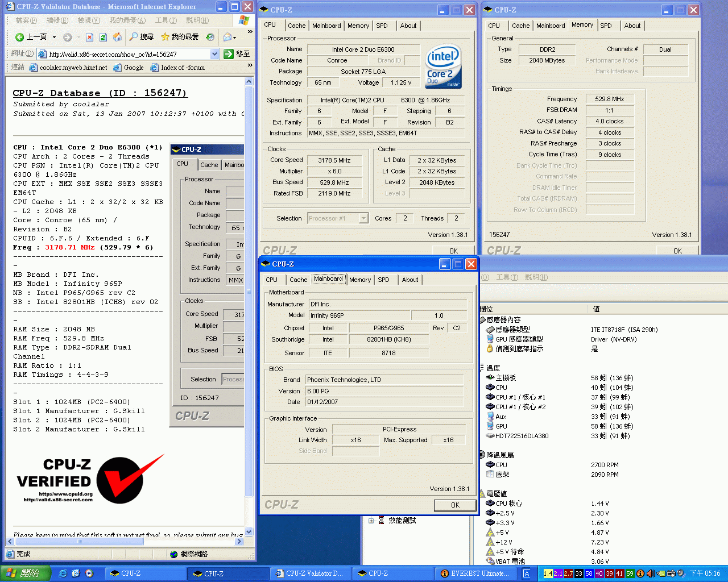Launch Internet Explorer from quick launch
This screenshot has width=728, height=582.
point(63,573)
